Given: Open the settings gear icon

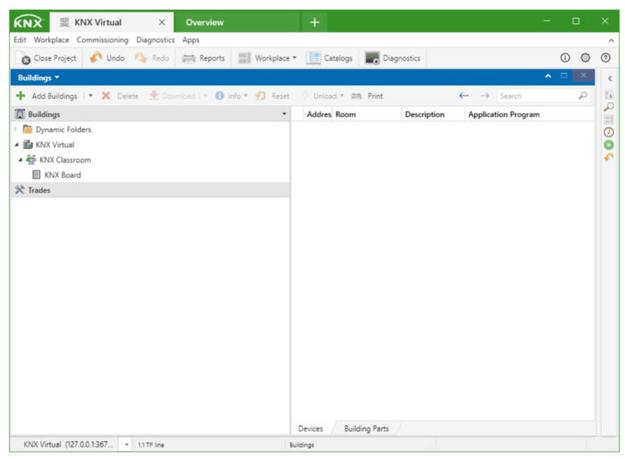Looking at the screenshot, I should [x=585, y=58].
